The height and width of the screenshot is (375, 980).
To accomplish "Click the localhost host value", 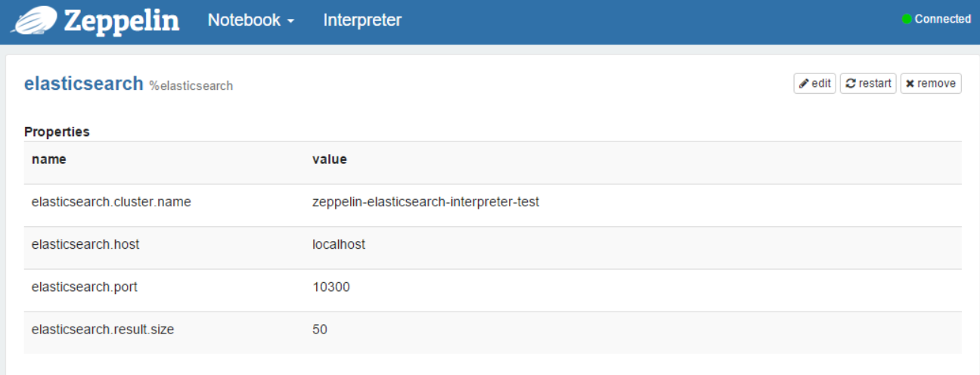I will coord(339,245).
